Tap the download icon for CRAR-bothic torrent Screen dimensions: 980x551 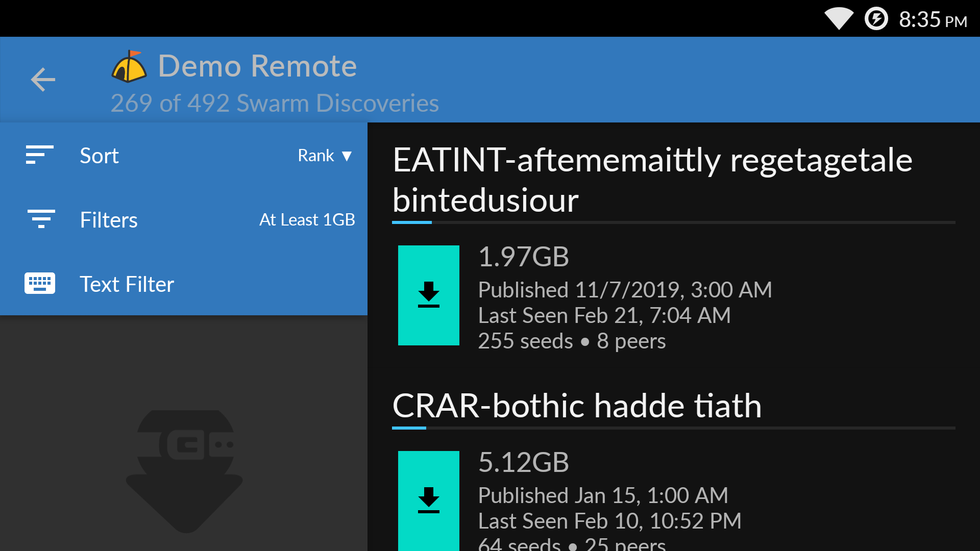point(428,500)
